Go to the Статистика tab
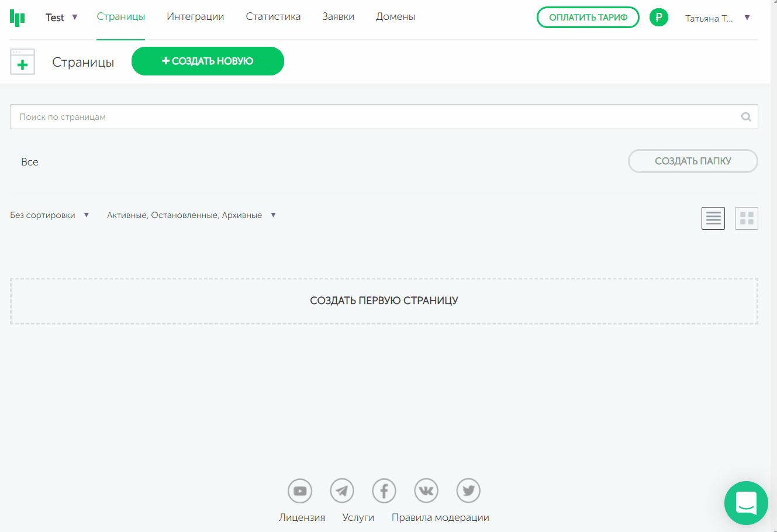777x532 pixels. tap(273, 17)
